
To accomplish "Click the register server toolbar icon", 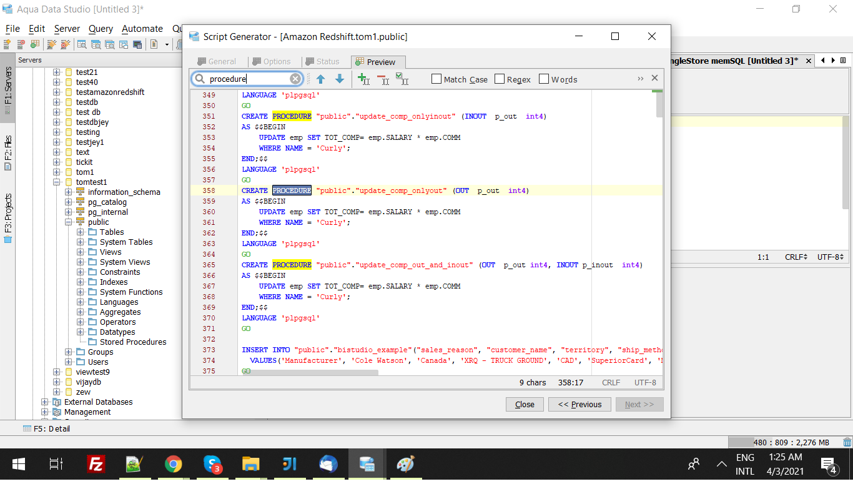I will coord(7,44).
